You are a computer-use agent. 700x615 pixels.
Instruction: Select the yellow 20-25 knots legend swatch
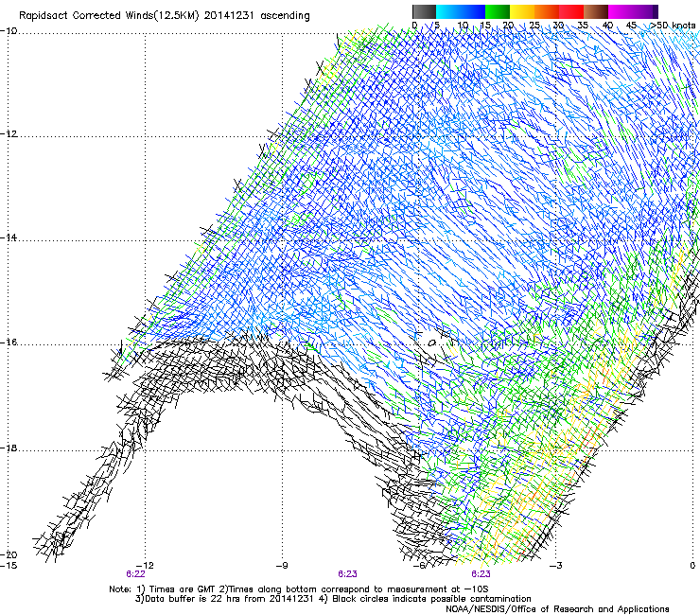pyautogui.click(x=522, y=11)
